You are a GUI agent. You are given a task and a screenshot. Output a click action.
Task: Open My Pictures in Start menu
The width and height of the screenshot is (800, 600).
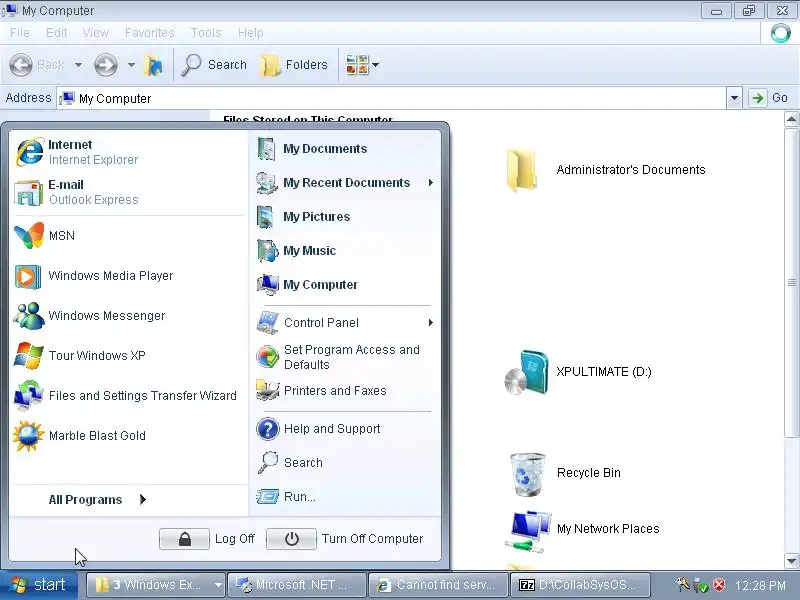[346, 217]
